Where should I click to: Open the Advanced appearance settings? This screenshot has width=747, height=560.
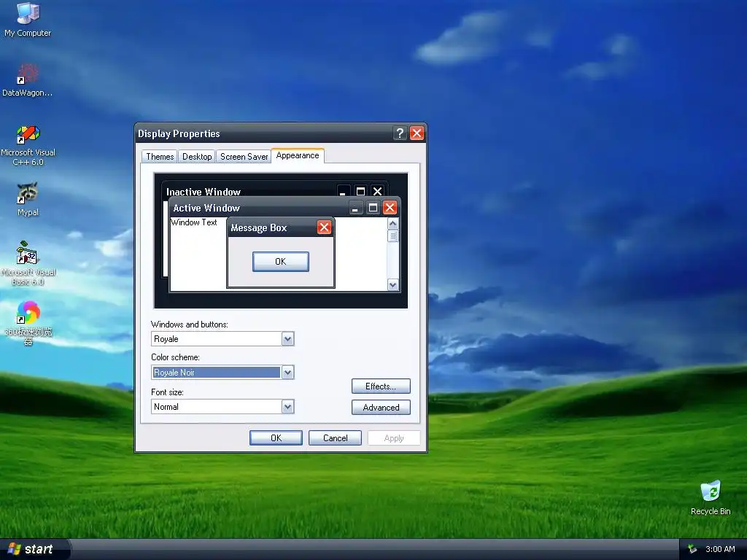[381, 407]
